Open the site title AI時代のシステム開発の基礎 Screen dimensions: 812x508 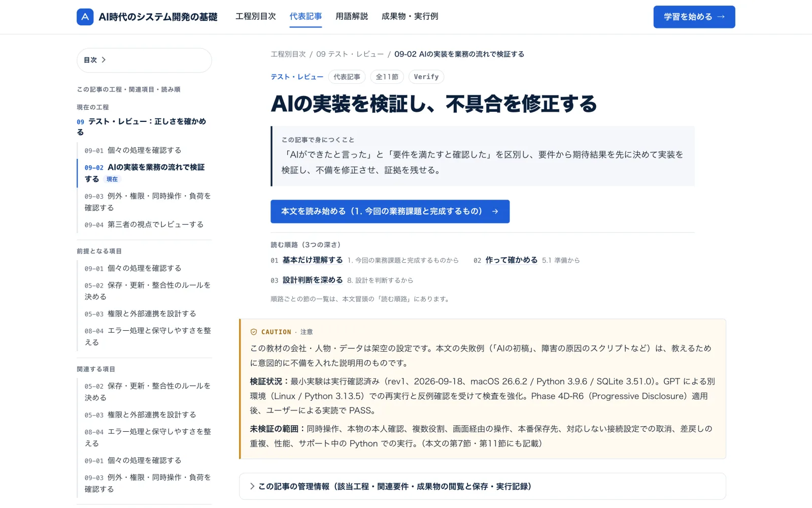[158, 17]
